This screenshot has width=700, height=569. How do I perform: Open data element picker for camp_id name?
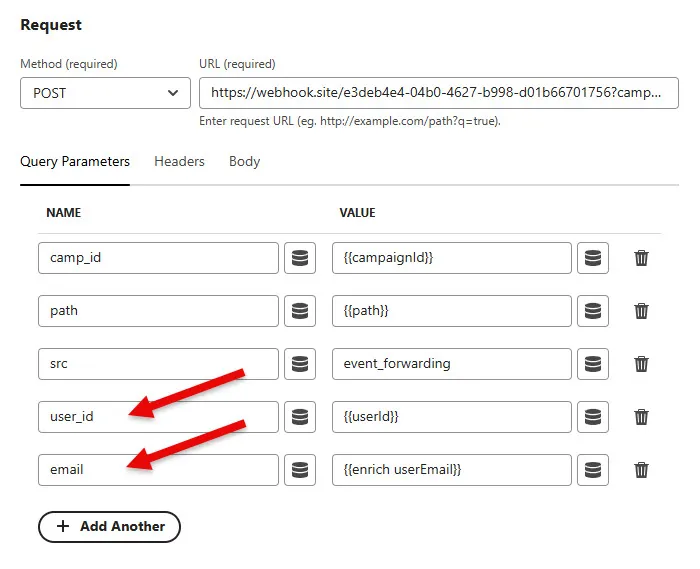click(300, 258)
